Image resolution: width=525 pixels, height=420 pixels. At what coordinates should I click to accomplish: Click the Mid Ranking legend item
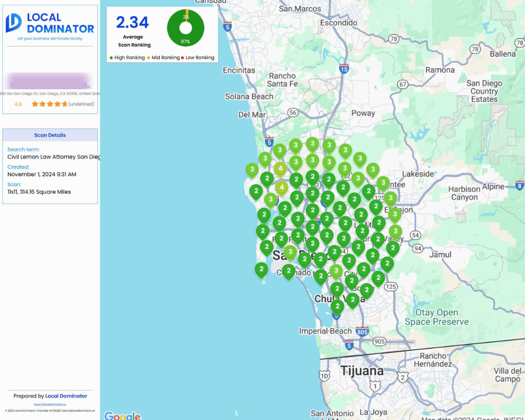tap(163, 58)
